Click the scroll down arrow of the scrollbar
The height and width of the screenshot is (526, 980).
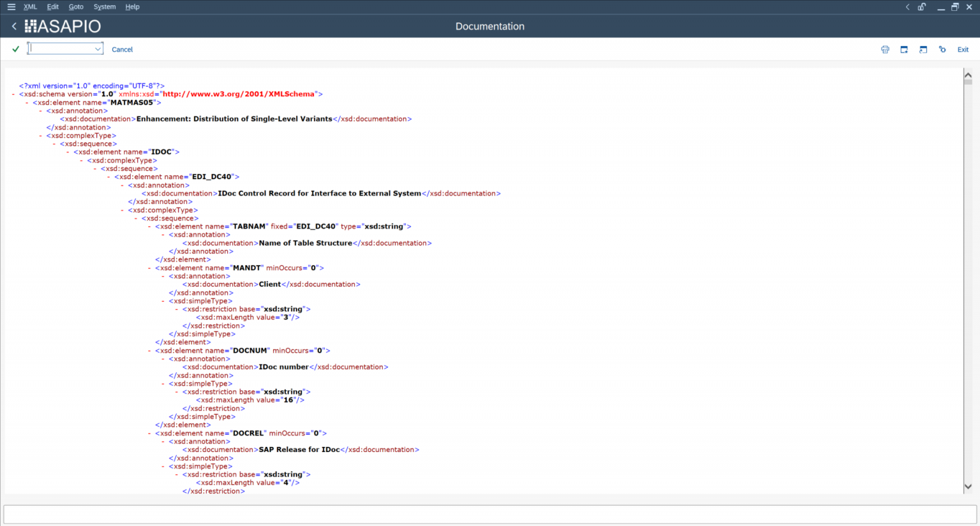click(x=968, y=486)
